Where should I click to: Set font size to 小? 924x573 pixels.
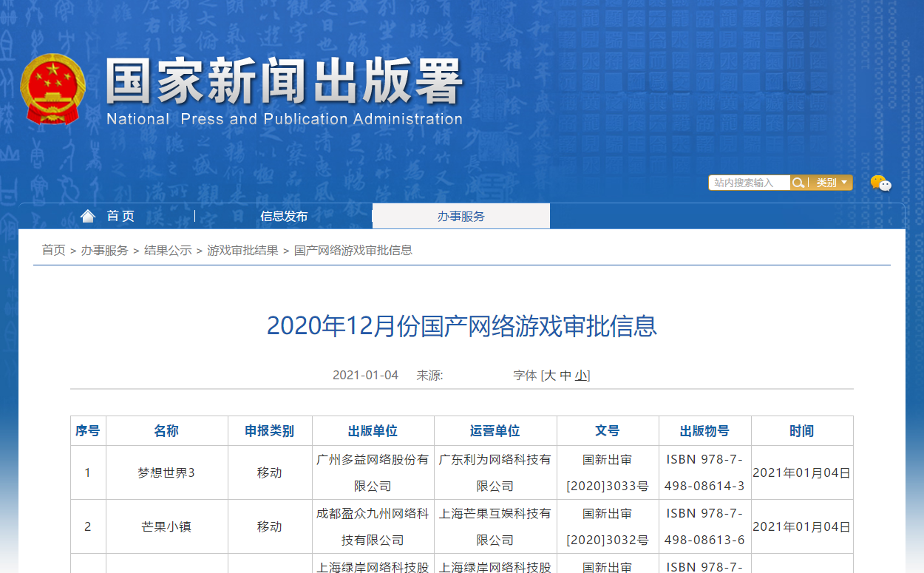click(x=581, y=376)
